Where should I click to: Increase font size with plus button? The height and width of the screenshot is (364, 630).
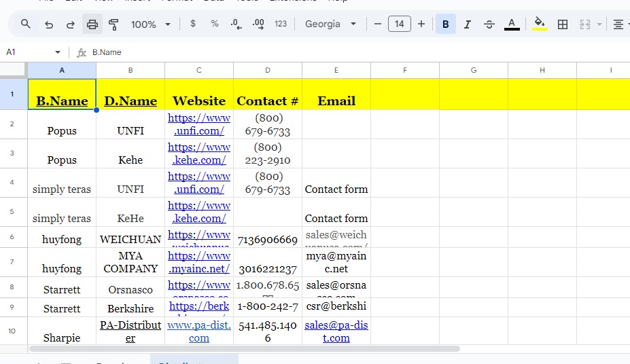coord(421,24)
